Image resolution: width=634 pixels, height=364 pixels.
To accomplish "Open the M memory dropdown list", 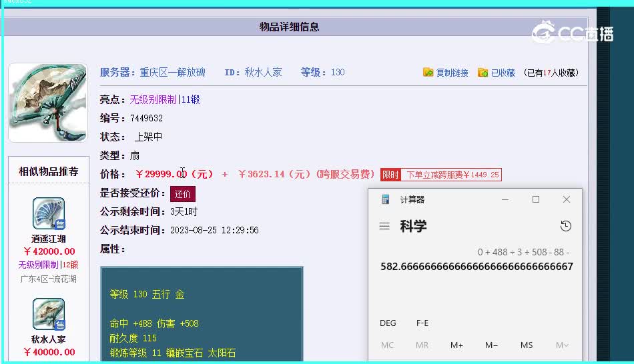I will point(562,345).
